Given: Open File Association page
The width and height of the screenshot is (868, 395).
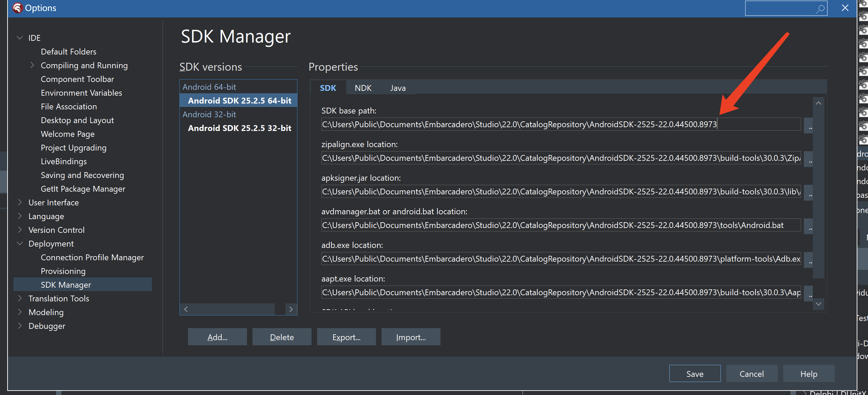Looking at the screenshot, I should click(x=69, y=106).
